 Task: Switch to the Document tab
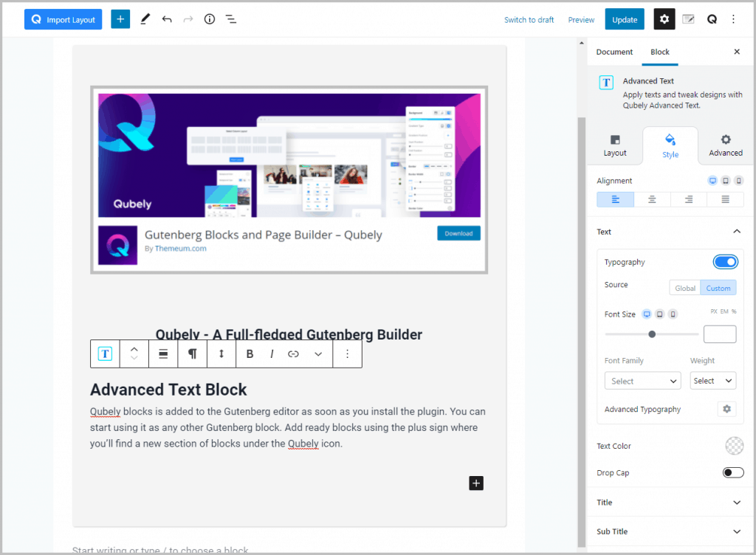(614, 52)
